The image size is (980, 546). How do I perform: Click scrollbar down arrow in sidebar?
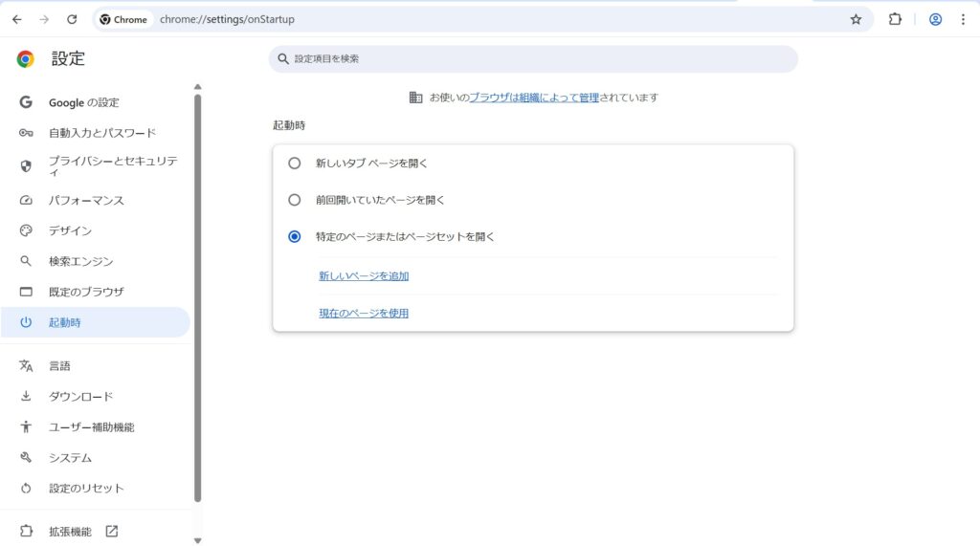[198, 540]
